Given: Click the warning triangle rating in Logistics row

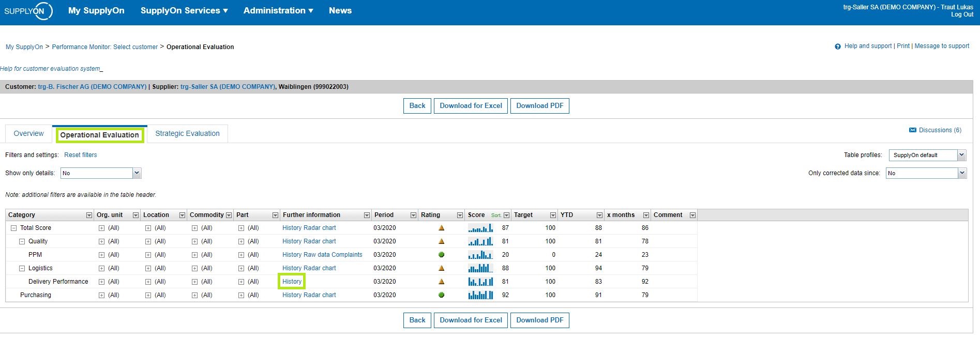Looking at the screenshot, I should click(x=441, y=268).
